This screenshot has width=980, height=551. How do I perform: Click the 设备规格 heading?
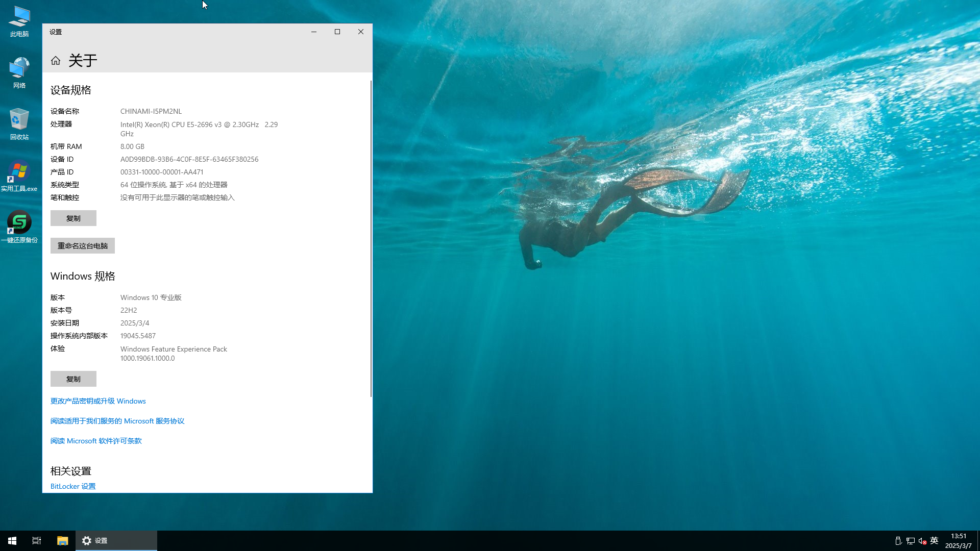tap(71, 90)
